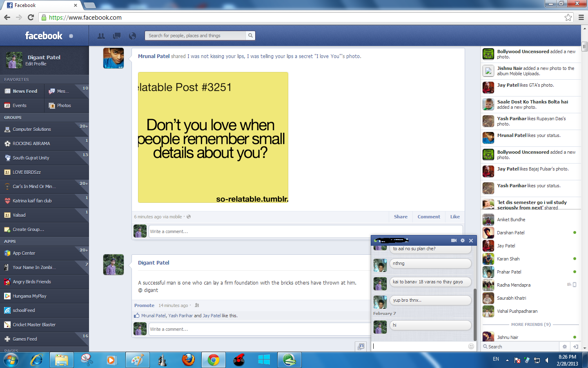
Task: Open the chat conversation settings gear
Action: [462, 241]
